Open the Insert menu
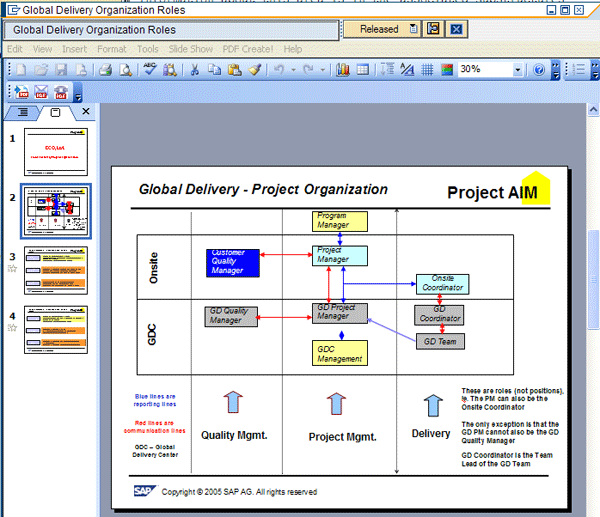 pyautogui.click(x=75, y=49)
